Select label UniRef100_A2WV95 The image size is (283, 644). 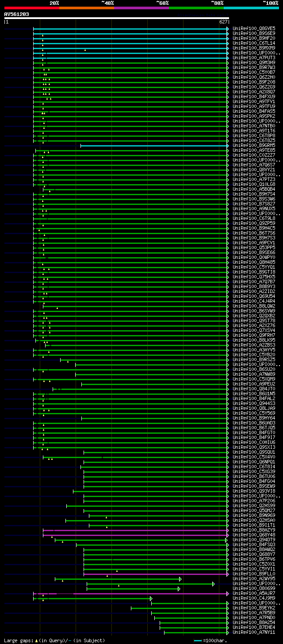[254, 578]
